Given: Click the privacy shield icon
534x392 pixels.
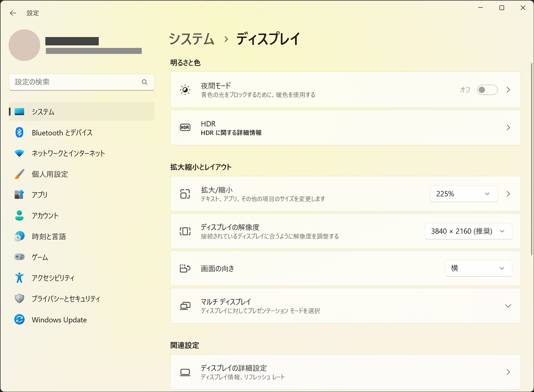Looking at the screenshot, I should point(19,298).
